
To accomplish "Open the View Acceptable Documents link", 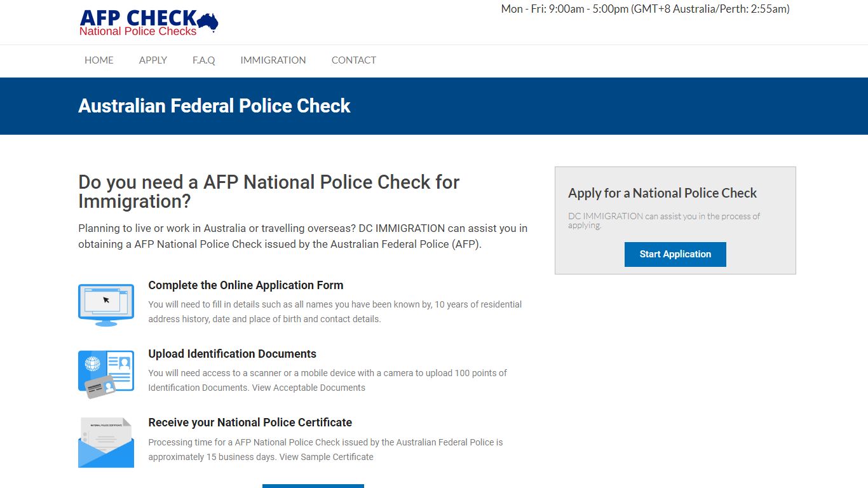I will pos(309,388).
